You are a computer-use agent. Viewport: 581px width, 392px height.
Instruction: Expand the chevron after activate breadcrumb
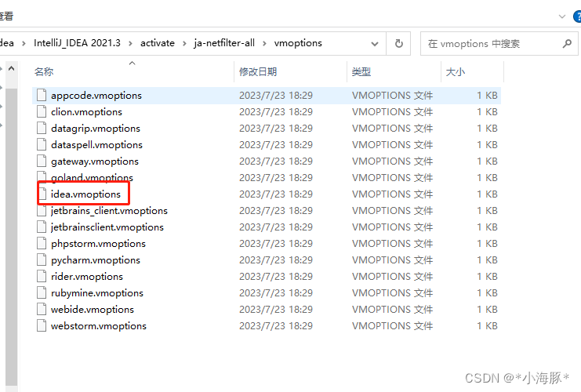(x=184, y=44)
